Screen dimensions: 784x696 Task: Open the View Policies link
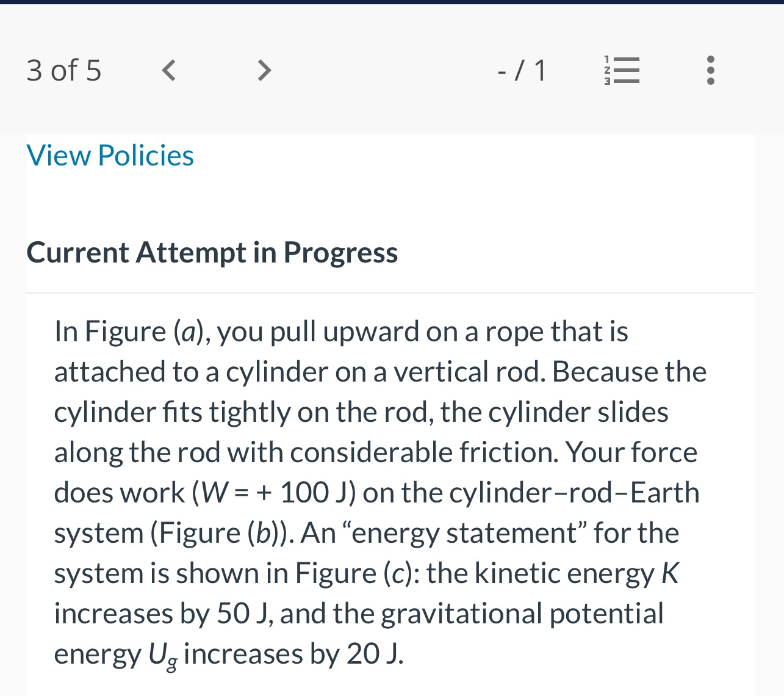click(110, 155)
